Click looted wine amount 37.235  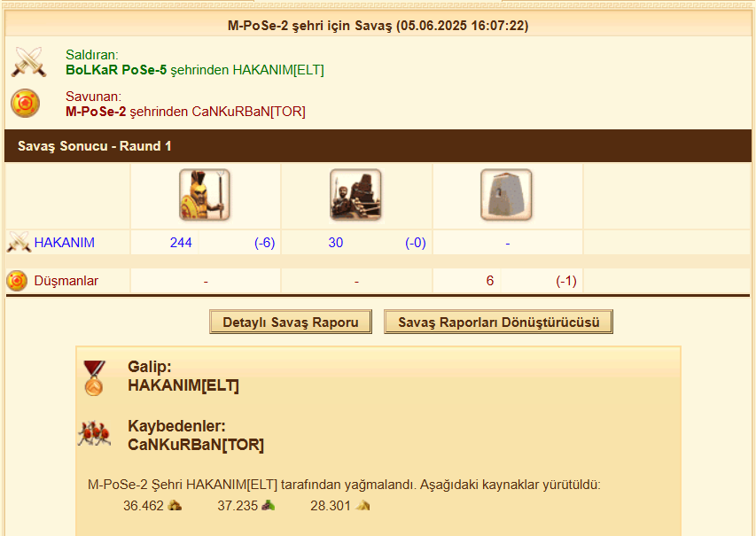[x=238, y=506]
